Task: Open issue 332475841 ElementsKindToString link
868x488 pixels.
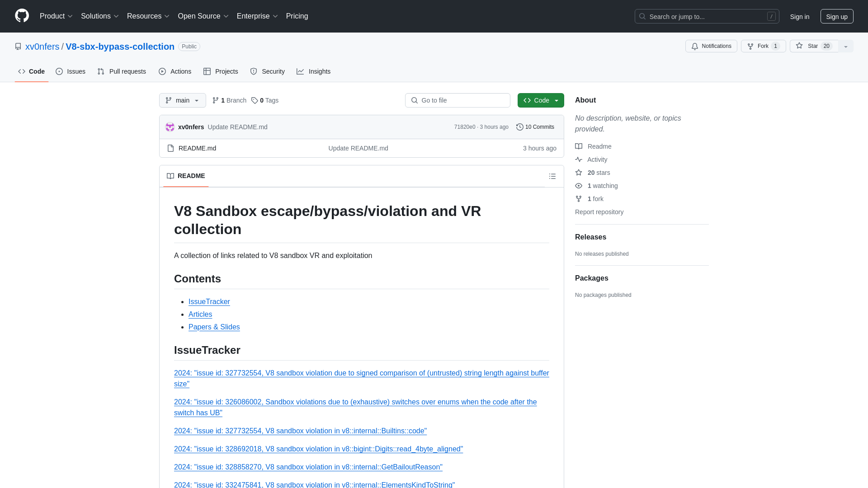Action: (314, 484)
